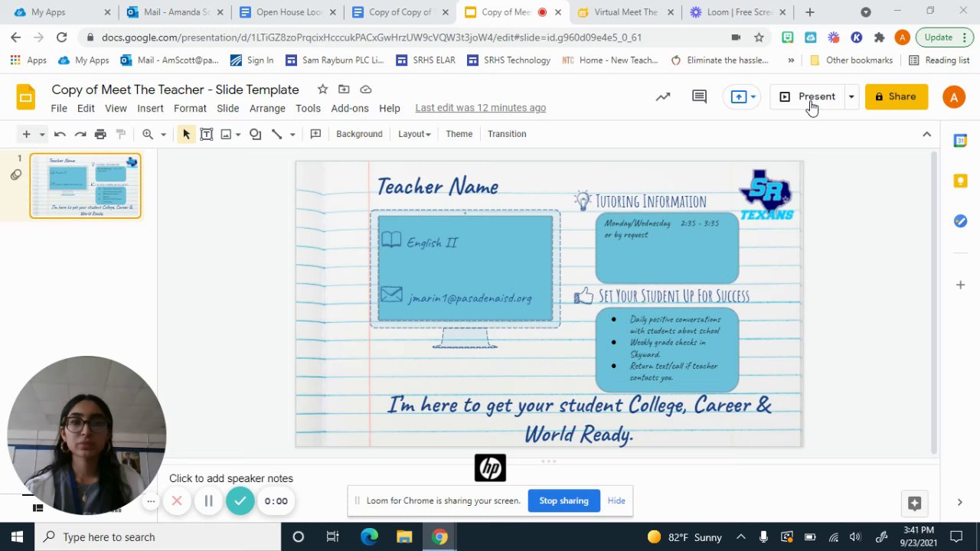Open the insert image dropdown arrow

[238, 134]
